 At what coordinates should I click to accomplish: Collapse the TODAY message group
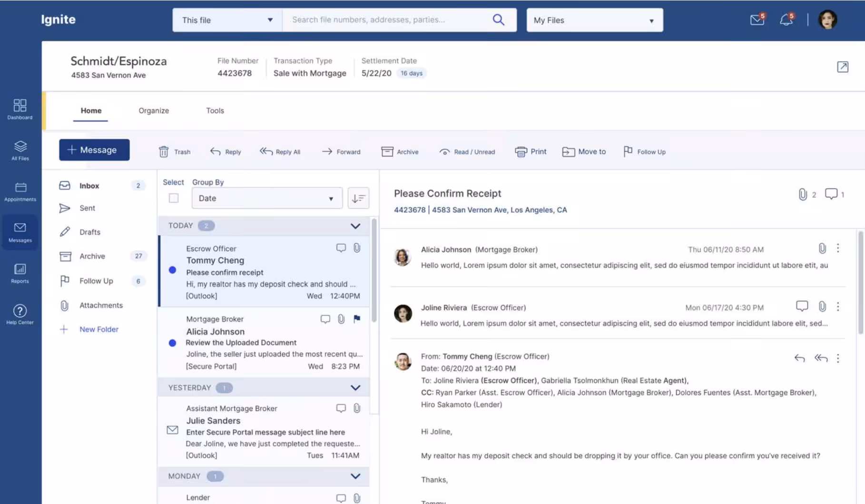(x=355, y=226)
